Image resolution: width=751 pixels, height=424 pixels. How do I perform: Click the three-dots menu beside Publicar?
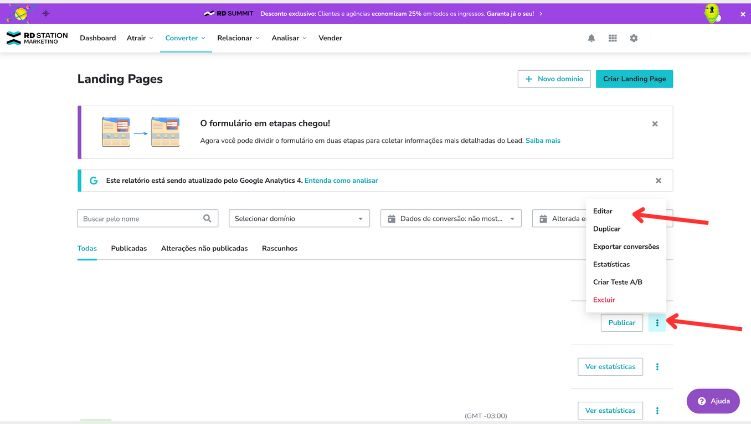click(657, 322)
